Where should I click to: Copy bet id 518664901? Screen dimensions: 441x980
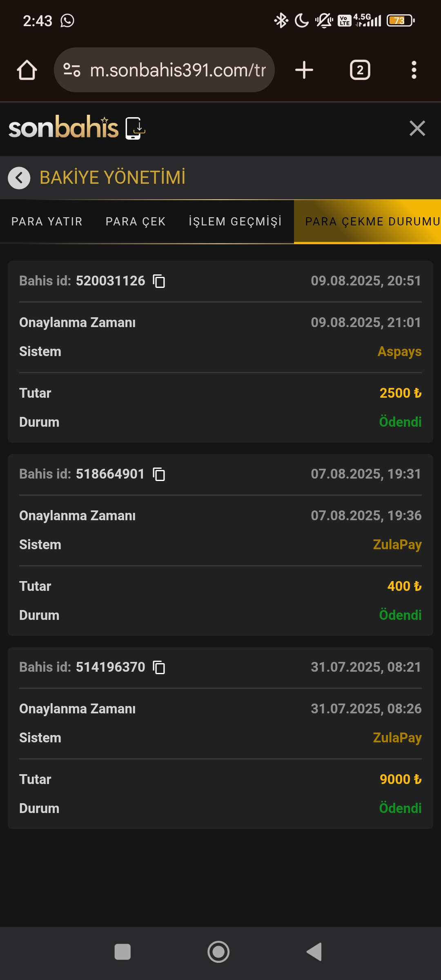pyautogui.click(x=159, y=474)
